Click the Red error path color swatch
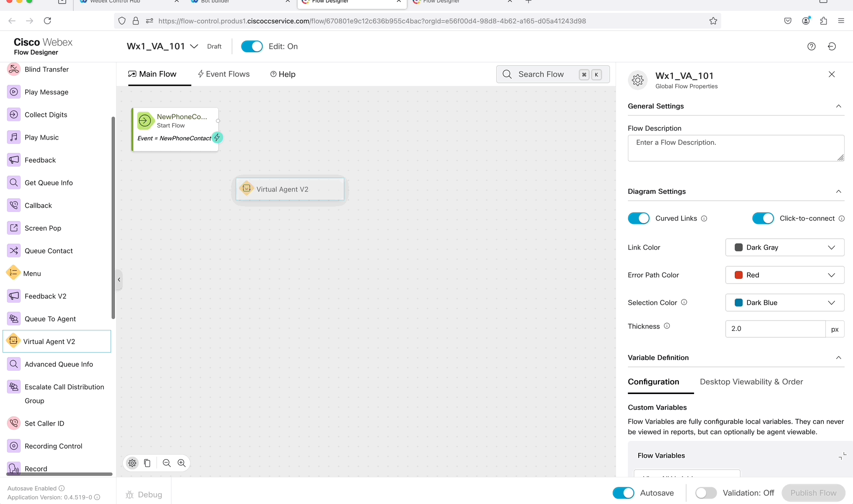 (x=738, y=275)
